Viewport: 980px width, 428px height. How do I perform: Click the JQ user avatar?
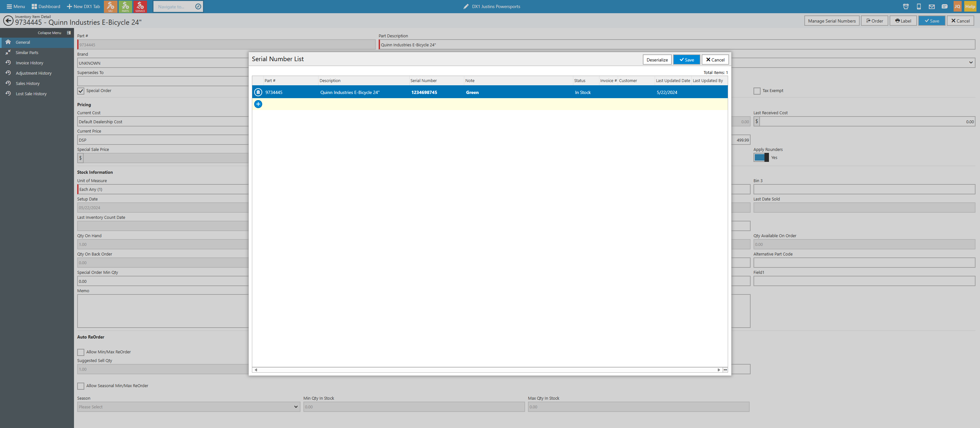pyautogui.click(x=957, y=6)
